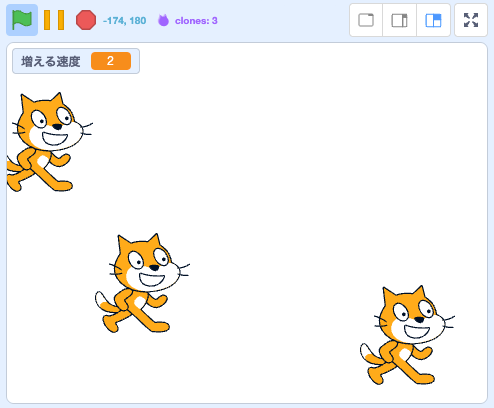The image size is (494, 408).
Task: Click the green flag to start project
Action: pyautogui.click(x=22, y=20)
